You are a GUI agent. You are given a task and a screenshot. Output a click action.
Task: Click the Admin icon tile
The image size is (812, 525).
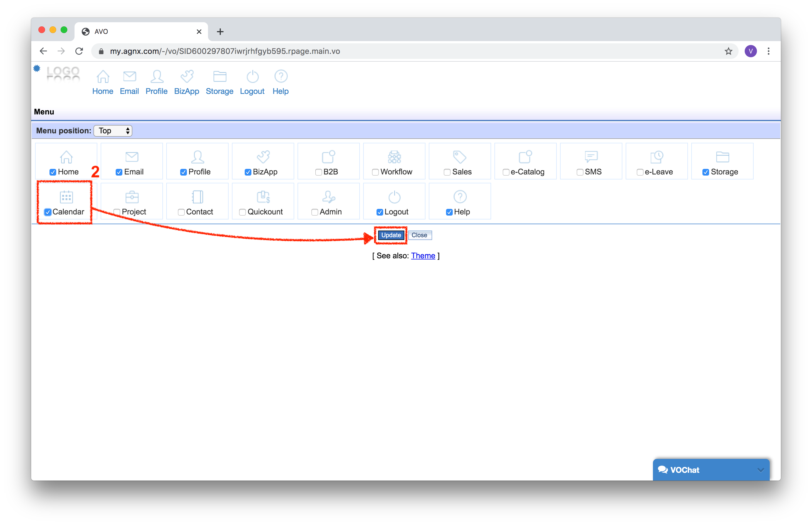click(x=328, y=197)
